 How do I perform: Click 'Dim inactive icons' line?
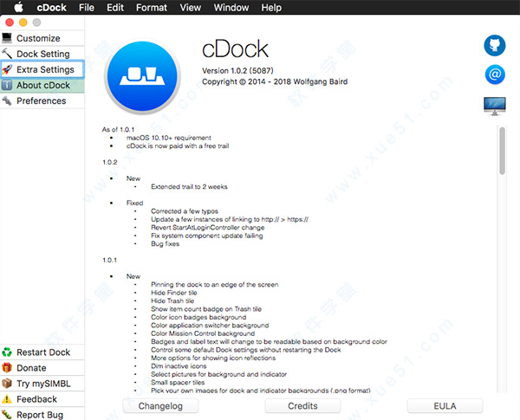coord(179,366)
